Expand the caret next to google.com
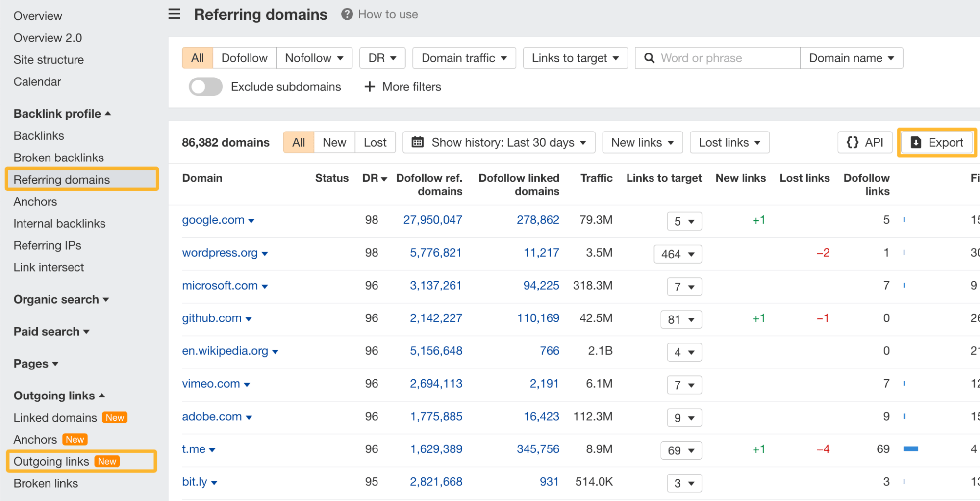The width and height of the screenshot is (980, 501). tap(251, 221)
